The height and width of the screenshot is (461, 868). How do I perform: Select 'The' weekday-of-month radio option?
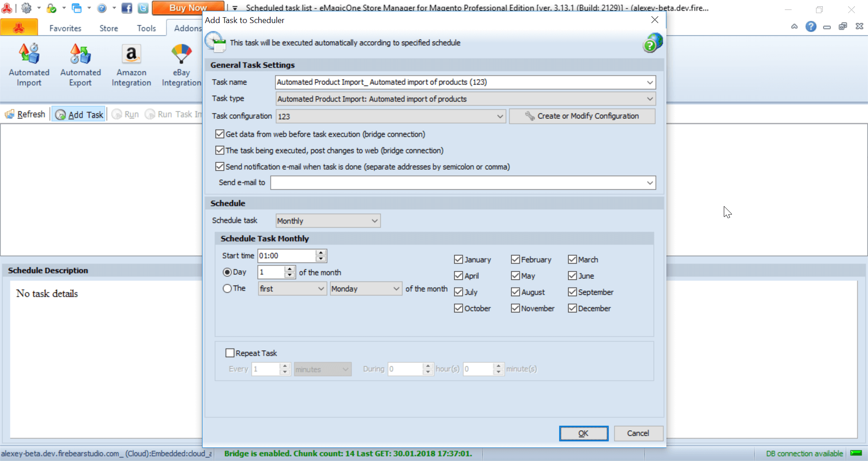tap(227, 288)
